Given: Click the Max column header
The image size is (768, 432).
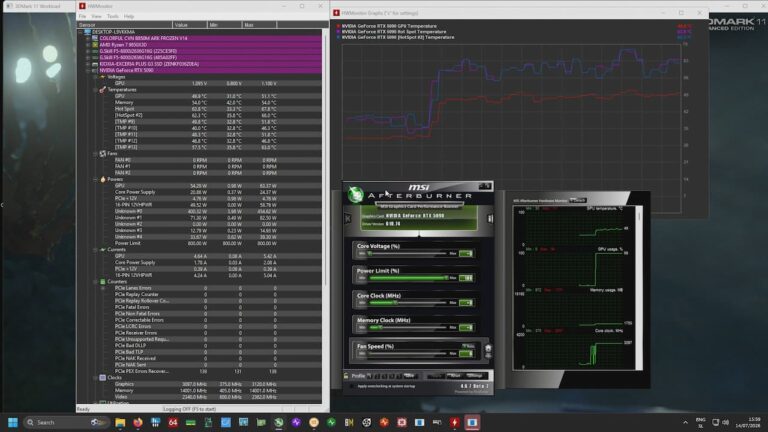Looking at the screenshot, I should tap(259, 24).
